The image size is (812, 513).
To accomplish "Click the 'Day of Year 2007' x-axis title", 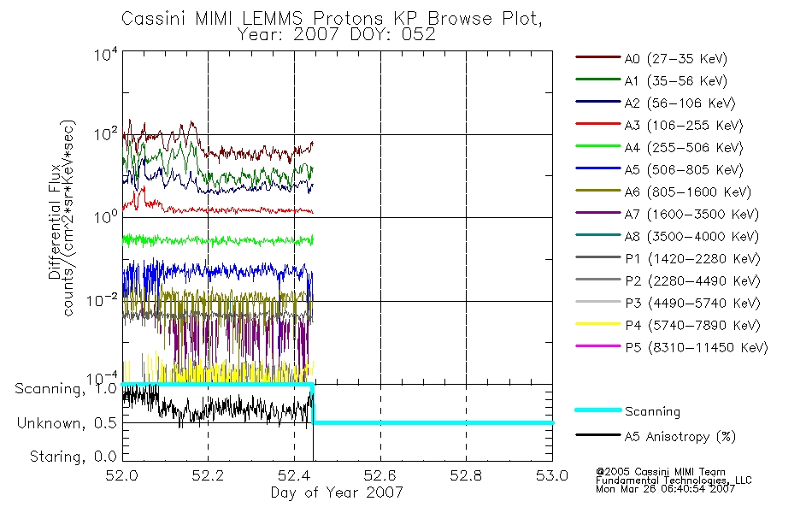I will click(337, 492).
